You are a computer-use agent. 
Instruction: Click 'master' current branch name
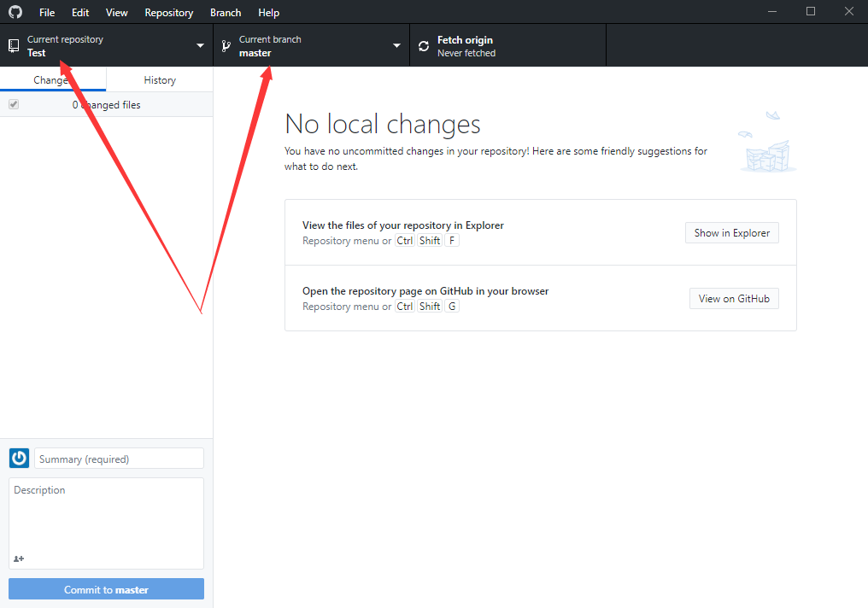pyautogui.click(x=255, y=53)
